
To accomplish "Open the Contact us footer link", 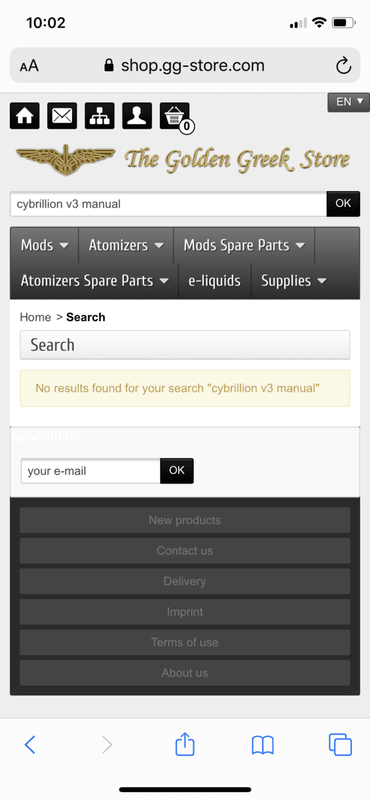I will click(185, 551).
